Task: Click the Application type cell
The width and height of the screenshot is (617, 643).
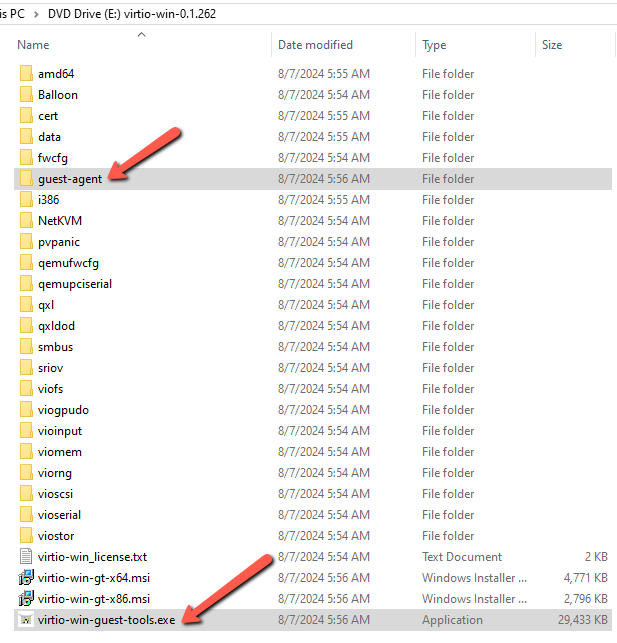Action: [x=452, y=620]
